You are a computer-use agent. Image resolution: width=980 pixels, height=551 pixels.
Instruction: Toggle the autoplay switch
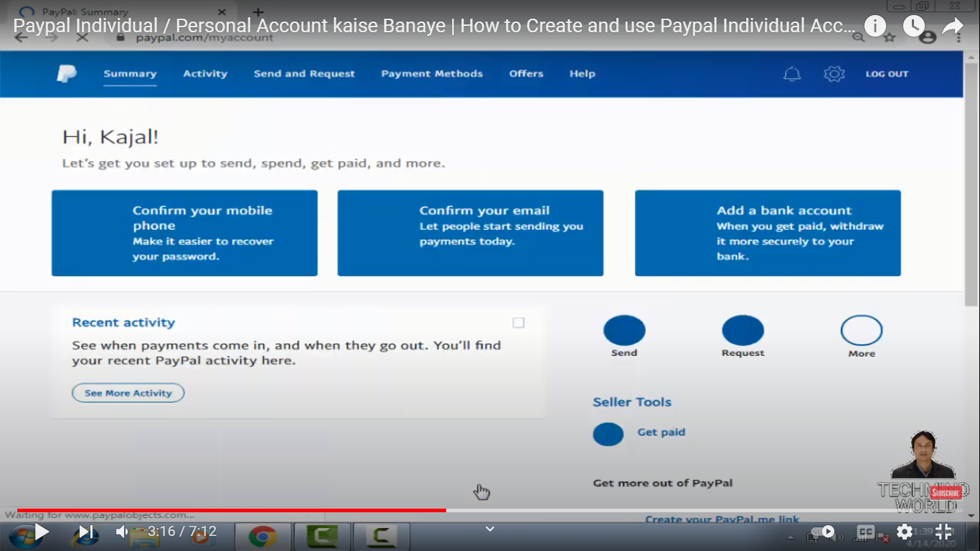(x=823, y=532)
